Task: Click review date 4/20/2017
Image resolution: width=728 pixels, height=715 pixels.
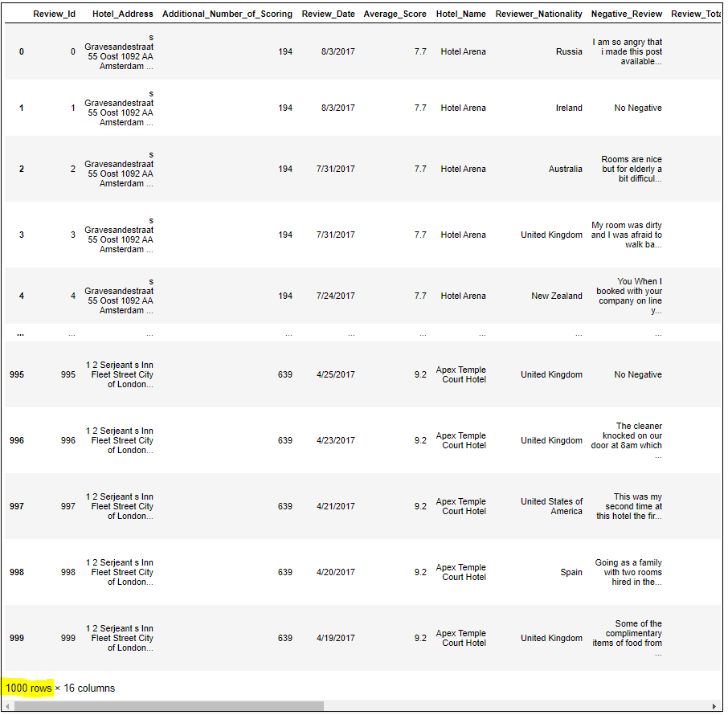Action: 336,573
